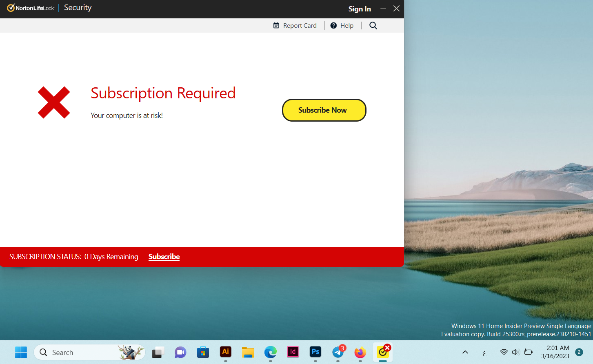Sign In to Norton account
The image size is (593, 364).
coord(360,9)
